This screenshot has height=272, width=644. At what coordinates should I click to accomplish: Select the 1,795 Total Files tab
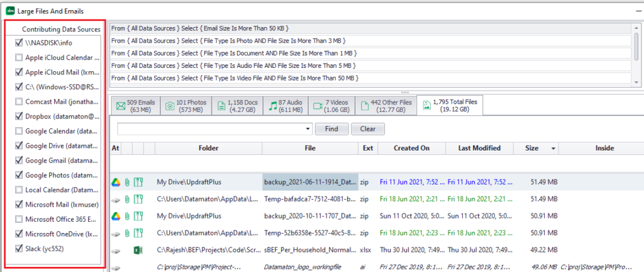click(x=449, y=105)
